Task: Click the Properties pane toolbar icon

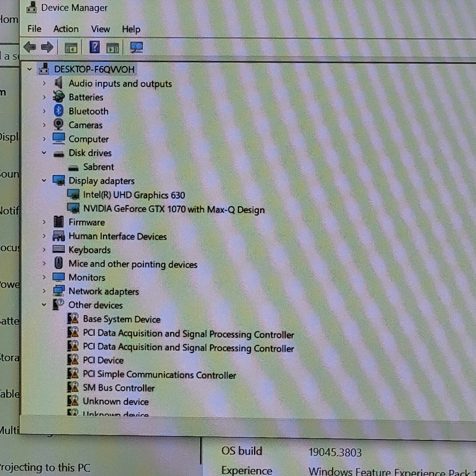Action: (112, 47)
